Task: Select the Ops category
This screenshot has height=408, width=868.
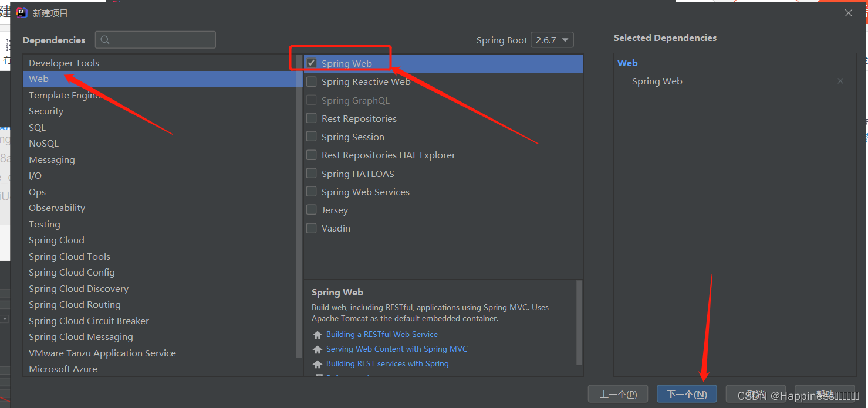Action: coord(160,192)
